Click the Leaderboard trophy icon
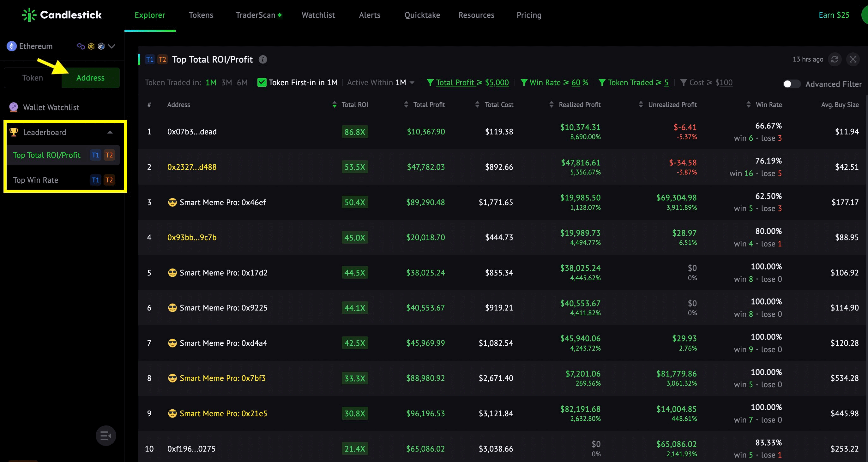 (x=14, y=132)
